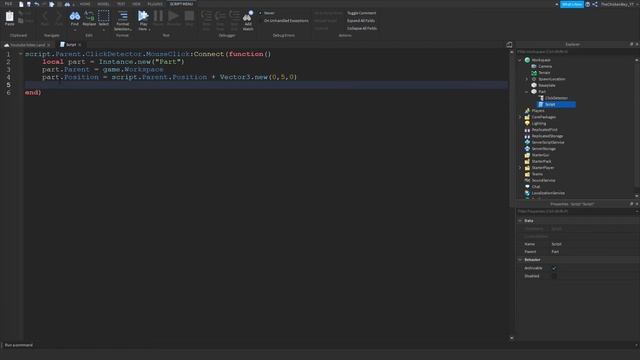
Task: Click the What's New button
Action: point(571,4)
